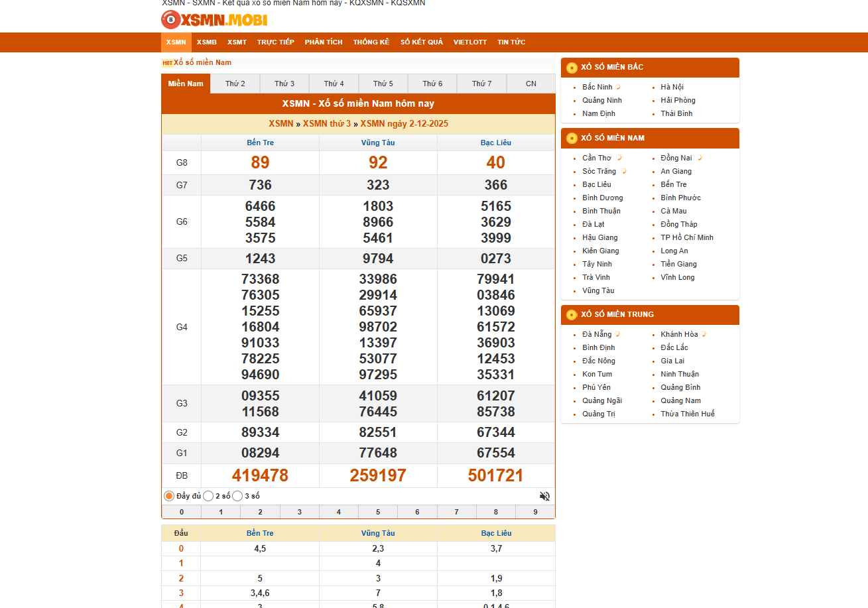Select the Đầy đủ radio option
This screenshot has width=868, height=608.
click(x=169, y=496)
